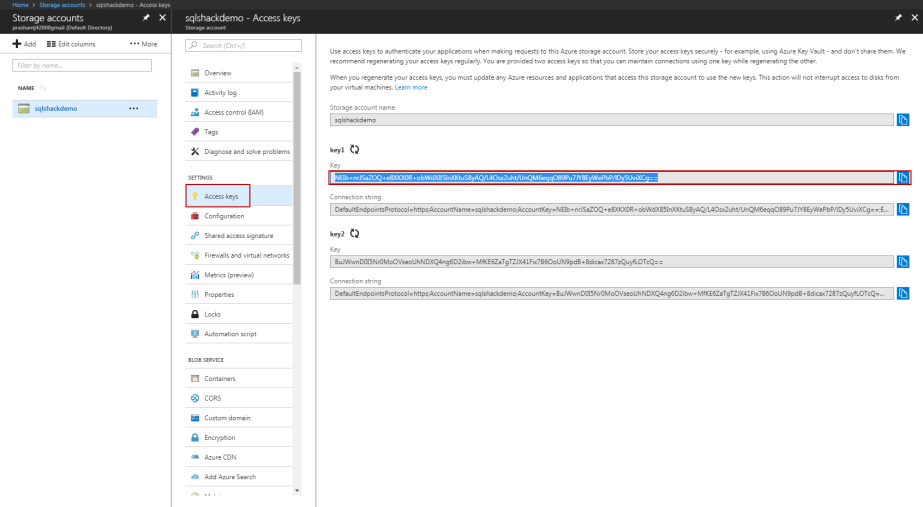
Task: Copy the key2 Key value
Action: [x=903, y=262]
